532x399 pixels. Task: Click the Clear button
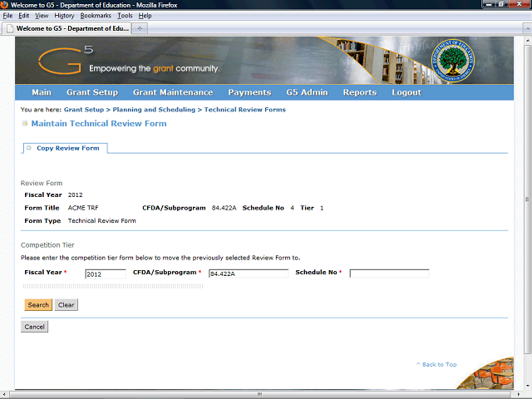point(66,305)
